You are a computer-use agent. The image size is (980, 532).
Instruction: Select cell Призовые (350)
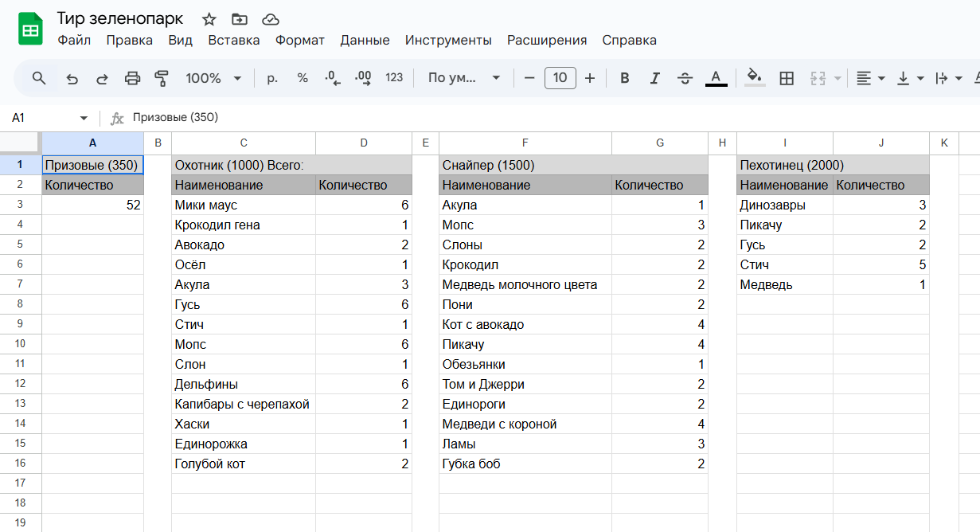click(92, 165)
